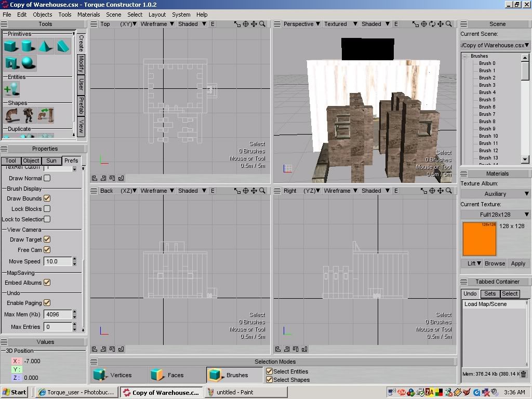532x399 pixels.
Task: Select the cylinder primitive tool
Action: coord(28,46)
